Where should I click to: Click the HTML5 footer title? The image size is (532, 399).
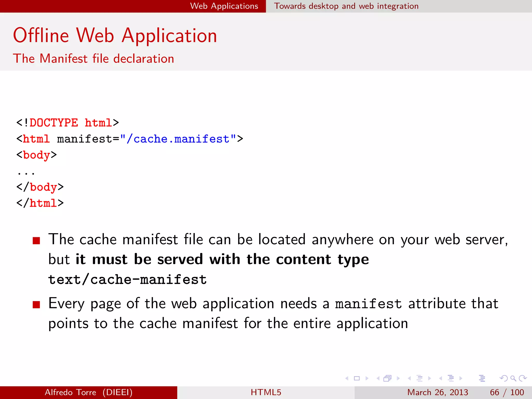(x=266, y=392)
